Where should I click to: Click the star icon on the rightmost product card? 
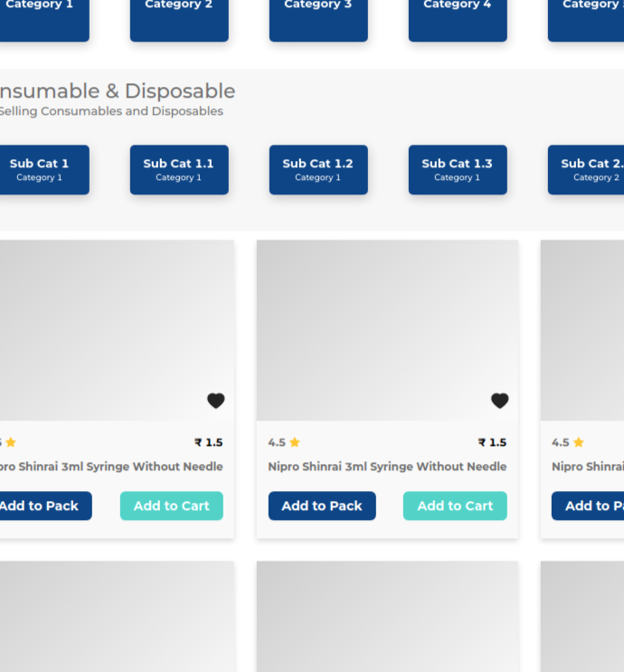pyautogui.click(x=579, y=442)
